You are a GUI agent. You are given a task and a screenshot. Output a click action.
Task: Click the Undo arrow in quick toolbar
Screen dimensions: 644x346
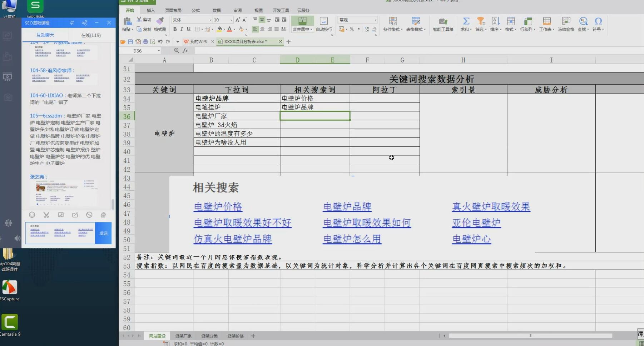tap(160, 42)
